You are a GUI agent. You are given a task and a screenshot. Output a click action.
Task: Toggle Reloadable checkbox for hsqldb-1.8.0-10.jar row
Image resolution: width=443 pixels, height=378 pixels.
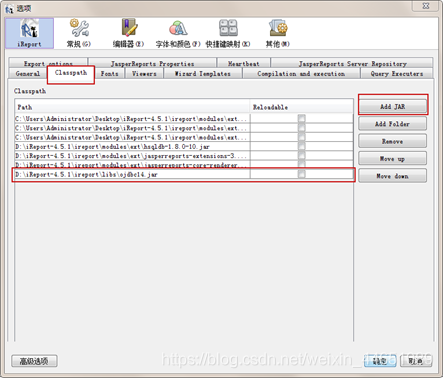click(x=302, y=146)
